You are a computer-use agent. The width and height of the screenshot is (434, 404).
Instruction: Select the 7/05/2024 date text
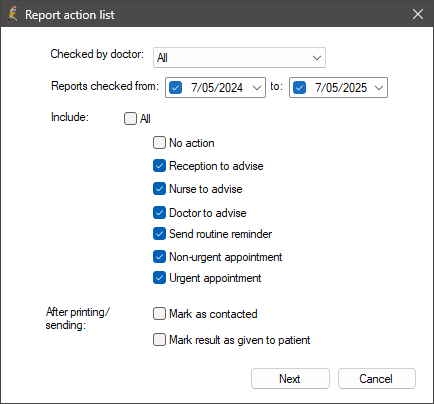click(217, 88)
